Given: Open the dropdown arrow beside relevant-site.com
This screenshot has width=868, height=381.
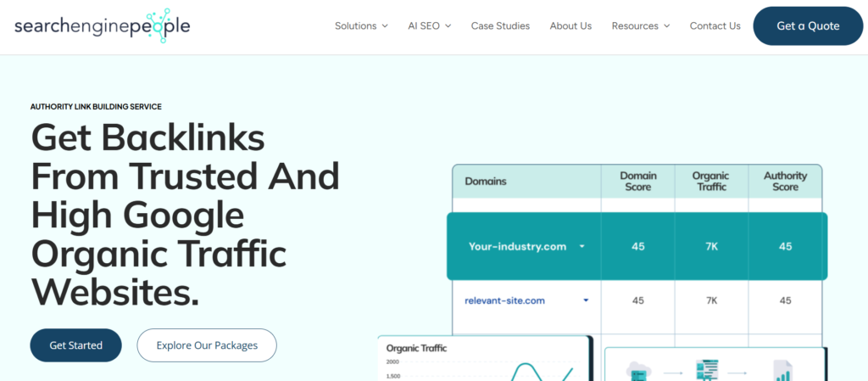Looking at the screenshot, I should click(x=587, y=300).
